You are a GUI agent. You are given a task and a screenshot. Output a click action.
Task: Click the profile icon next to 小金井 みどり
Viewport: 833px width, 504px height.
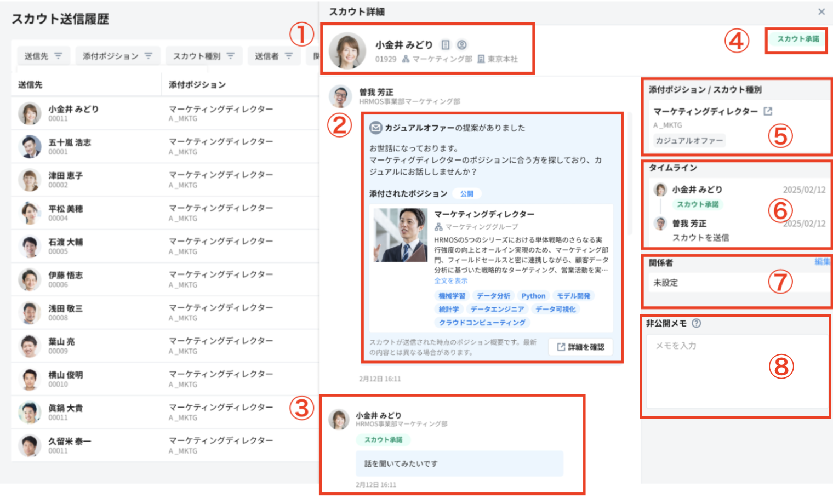pos(462,45)
